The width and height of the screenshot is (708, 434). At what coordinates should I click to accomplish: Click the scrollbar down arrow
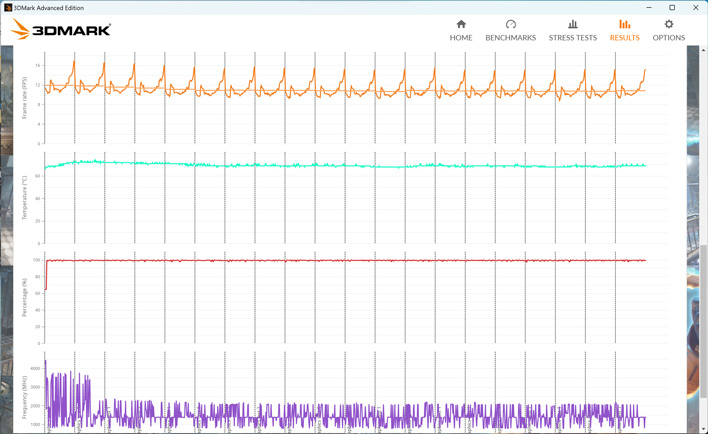(703, 429)
